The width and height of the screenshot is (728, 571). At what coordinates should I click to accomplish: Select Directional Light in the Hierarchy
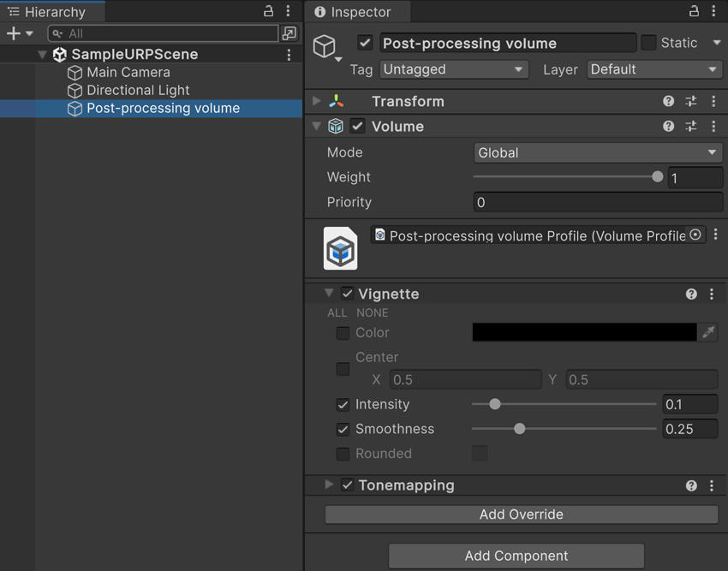(140, 90)
